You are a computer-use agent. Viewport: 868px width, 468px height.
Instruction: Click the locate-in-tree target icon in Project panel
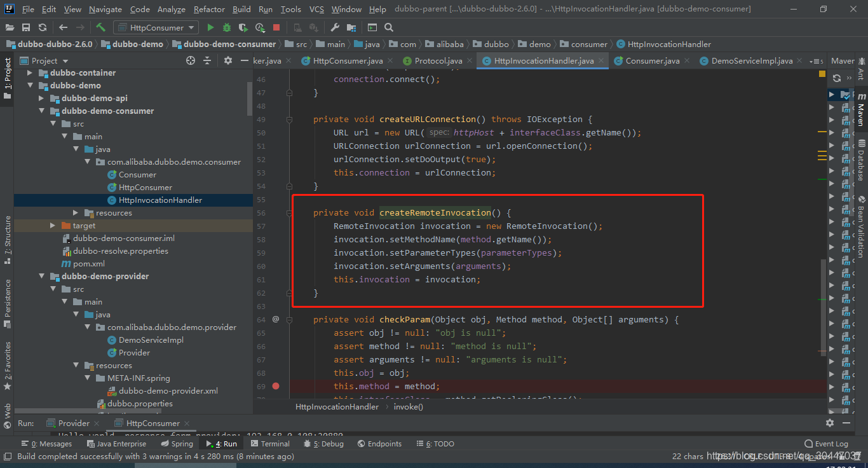191,60
